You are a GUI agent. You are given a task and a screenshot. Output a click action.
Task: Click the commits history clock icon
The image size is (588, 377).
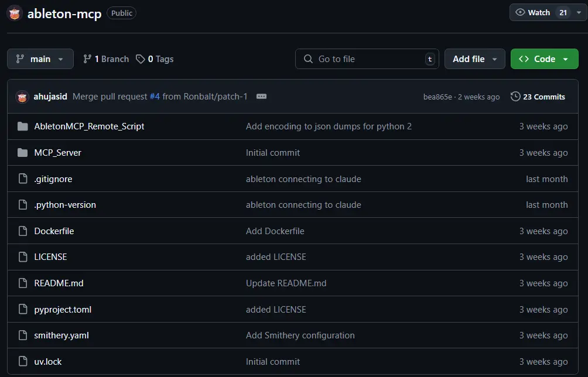[x=515, y=97]
